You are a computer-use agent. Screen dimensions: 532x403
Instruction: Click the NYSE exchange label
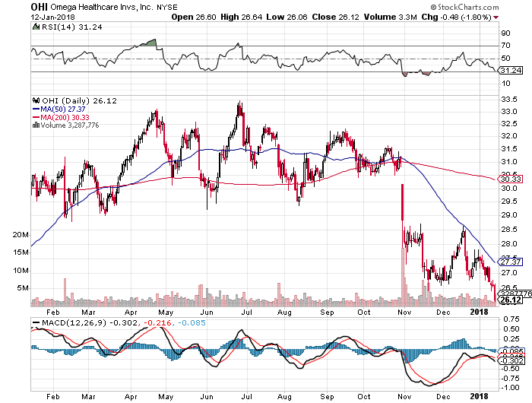coord(166,7)
